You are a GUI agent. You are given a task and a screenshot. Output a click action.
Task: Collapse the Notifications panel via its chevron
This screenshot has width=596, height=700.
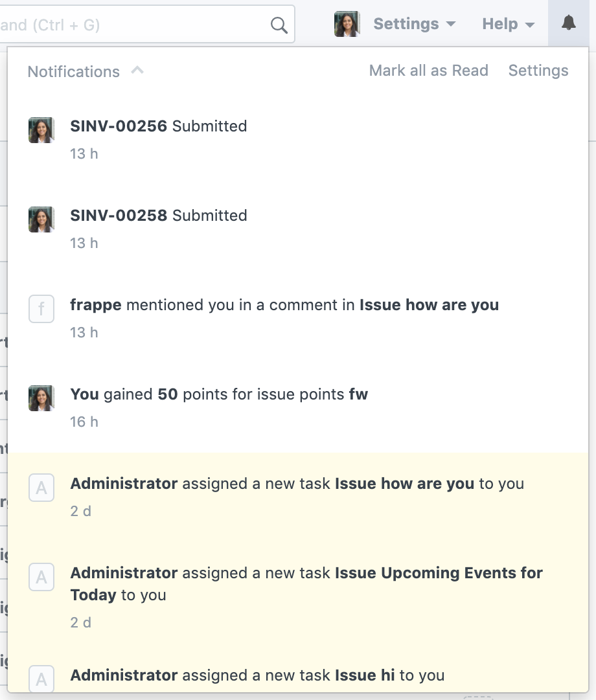pos(137,71)
